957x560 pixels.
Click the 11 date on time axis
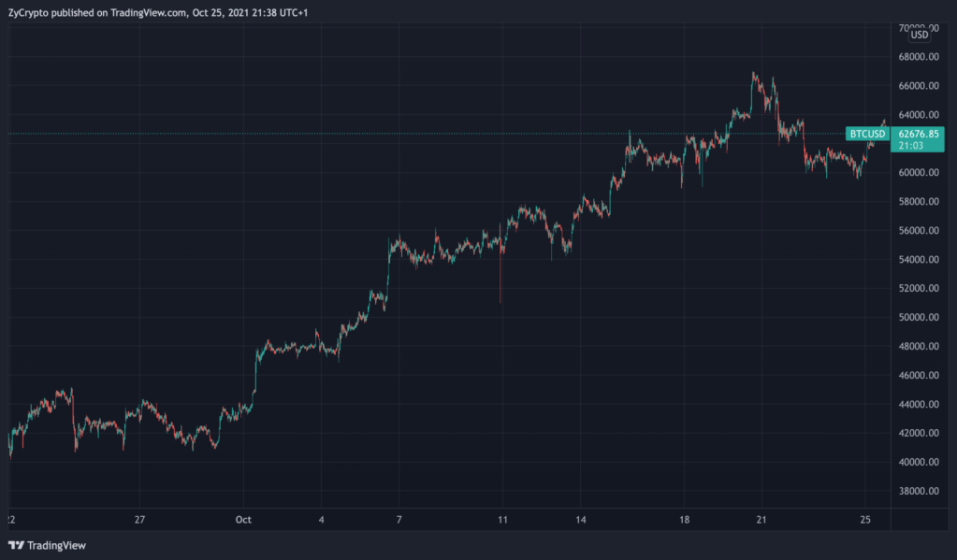point(502,519)
